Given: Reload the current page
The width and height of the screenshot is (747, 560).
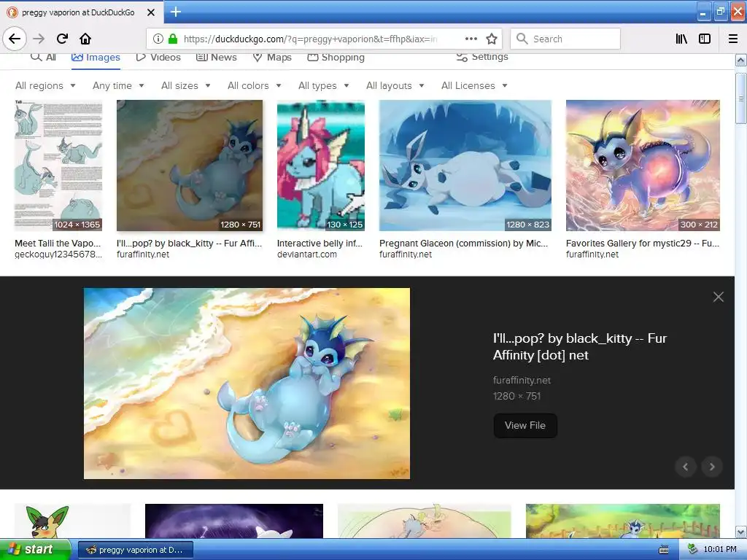Looking at the screenshot, I should (62, 39).
